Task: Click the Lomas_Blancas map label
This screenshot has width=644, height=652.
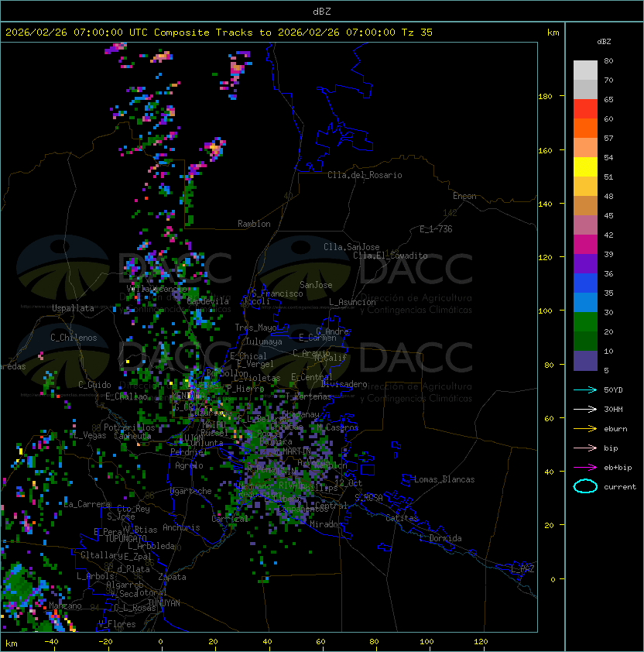Action: pyautogui.click(x=444, y=479)
